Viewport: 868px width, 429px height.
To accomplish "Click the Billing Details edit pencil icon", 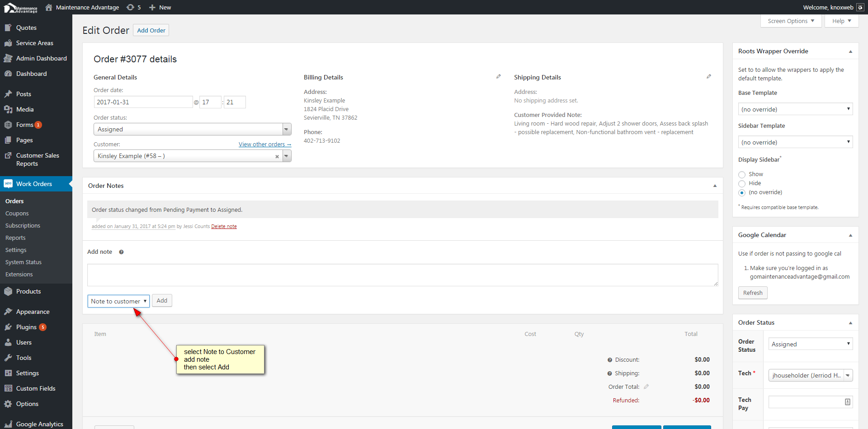I will click(x=498, y=77).
